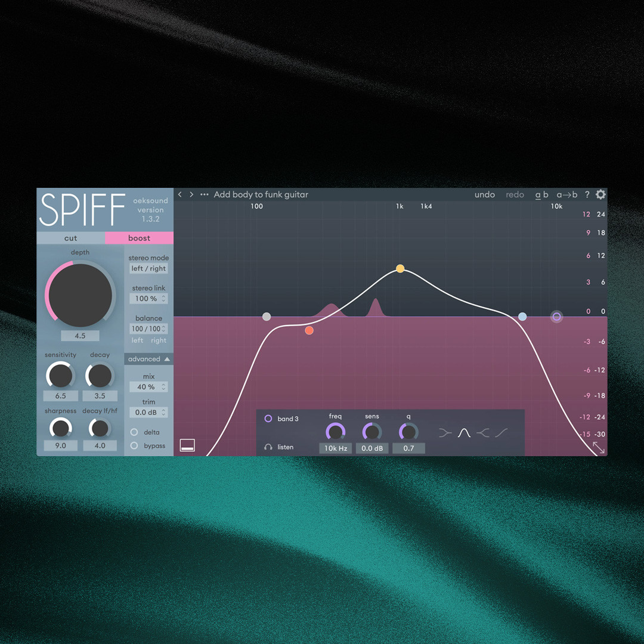The width and height of the screenshot is (644, 644).
Task: Adjust mix percentage with its stepper arrows
Action: (x=163, y=386)
